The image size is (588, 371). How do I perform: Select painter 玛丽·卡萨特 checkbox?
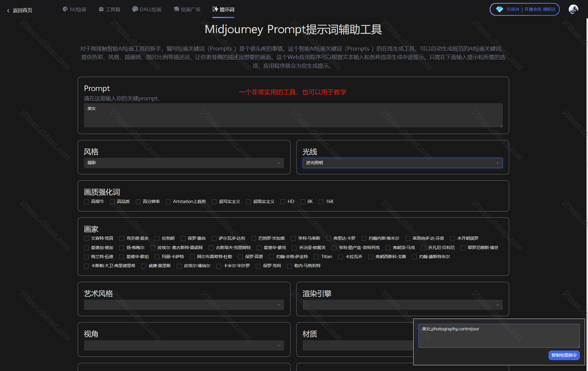[x=157, y=257]
